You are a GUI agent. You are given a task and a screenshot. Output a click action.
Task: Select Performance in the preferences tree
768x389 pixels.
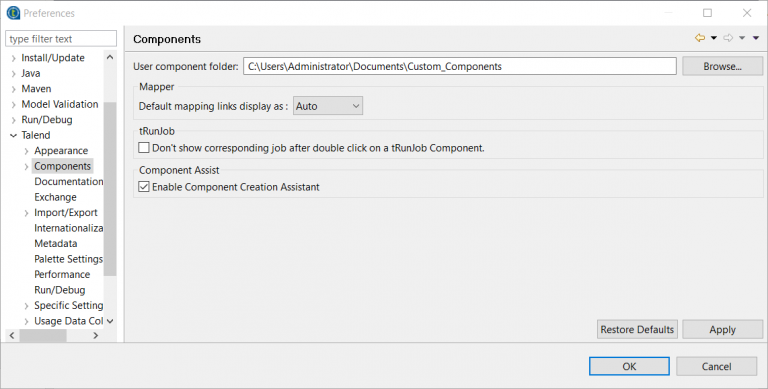click(62, 274)
